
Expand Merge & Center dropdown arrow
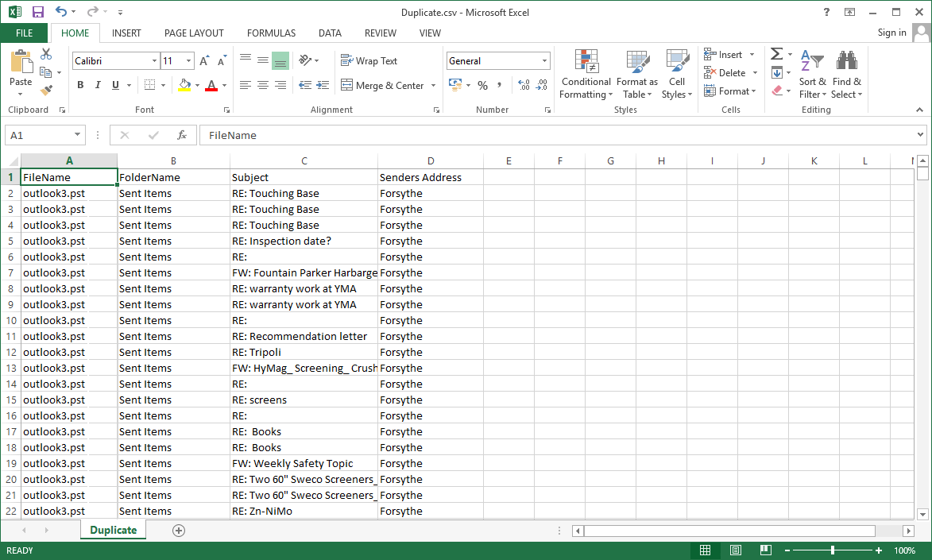[x=433, y=86]
